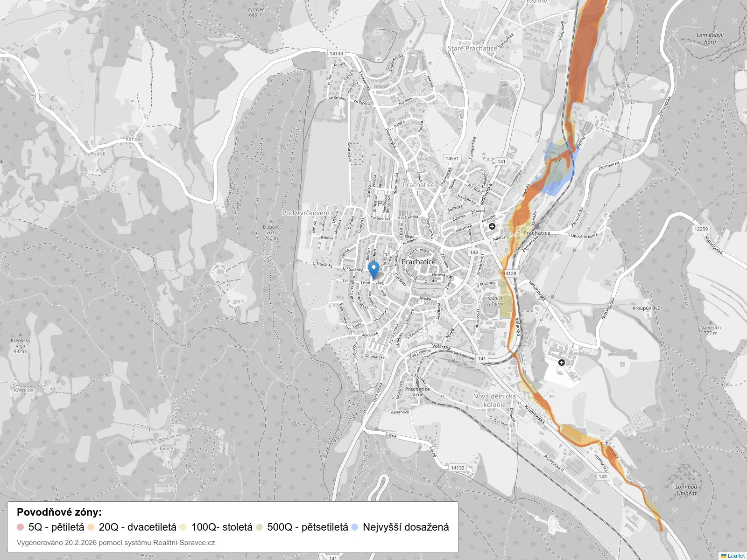Click the 14130 road number shield
Viewport: 747px width, 560px height.
click(x=336, y=54)
